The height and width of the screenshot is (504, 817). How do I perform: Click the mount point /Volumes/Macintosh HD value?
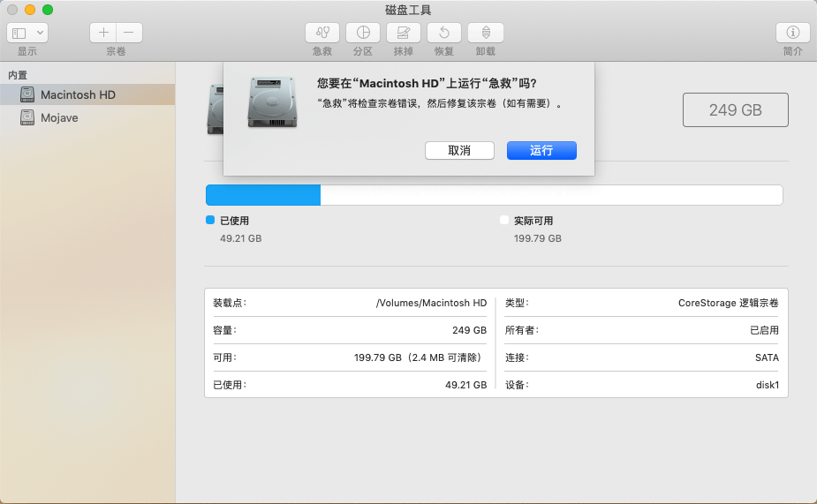pyautogui.click(x=431, y=303)
